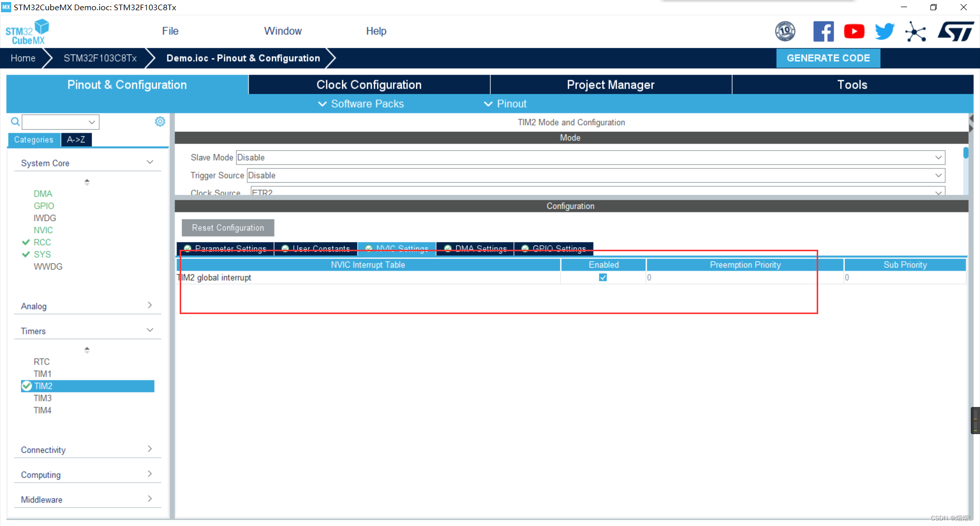Image resolution: width=980 pixels, height=526 pixels.
Task: Select TIM3 in the Timers list
Action: coord(42,398)
